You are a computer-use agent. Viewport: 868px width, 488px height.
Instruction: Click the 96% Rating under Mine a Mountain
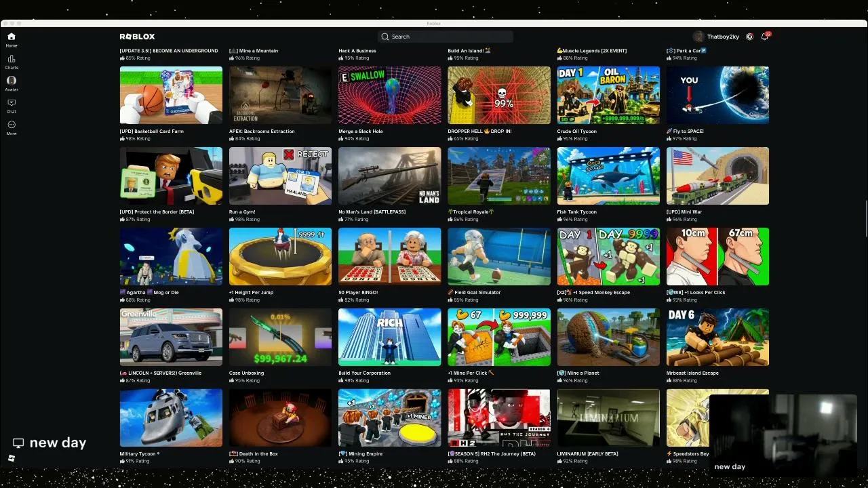244,58
